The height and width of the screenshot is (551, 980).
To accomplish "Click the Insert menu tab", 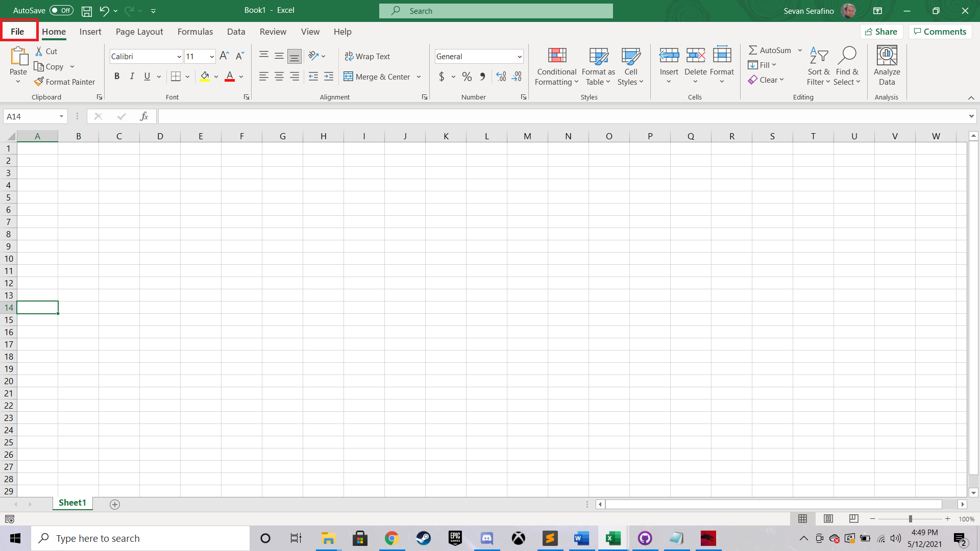I will click(x=90, y=32).
